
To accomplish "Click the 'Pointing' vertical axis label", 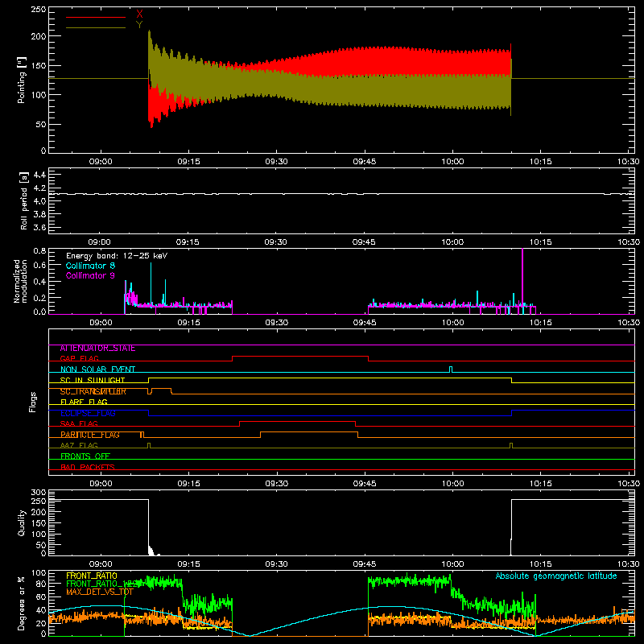I will [x=22, y=80].
